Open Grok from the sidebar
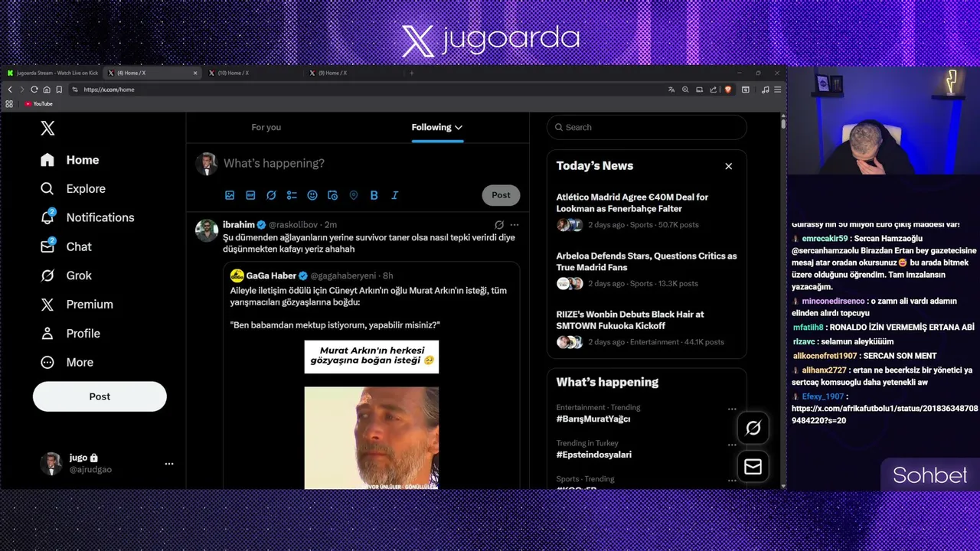 66,275
